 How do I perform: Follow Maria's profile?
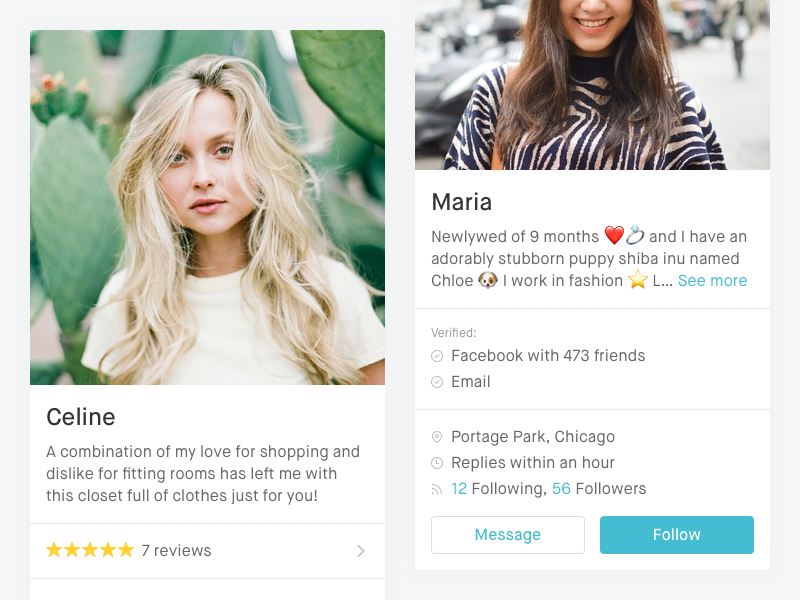point(676,535)
